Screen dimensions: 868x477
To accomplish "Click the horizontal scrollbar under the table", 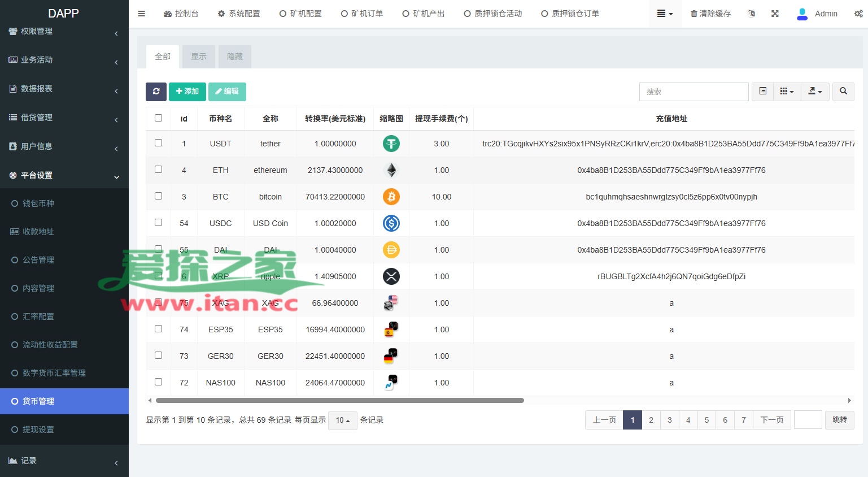I will point(339,400).
